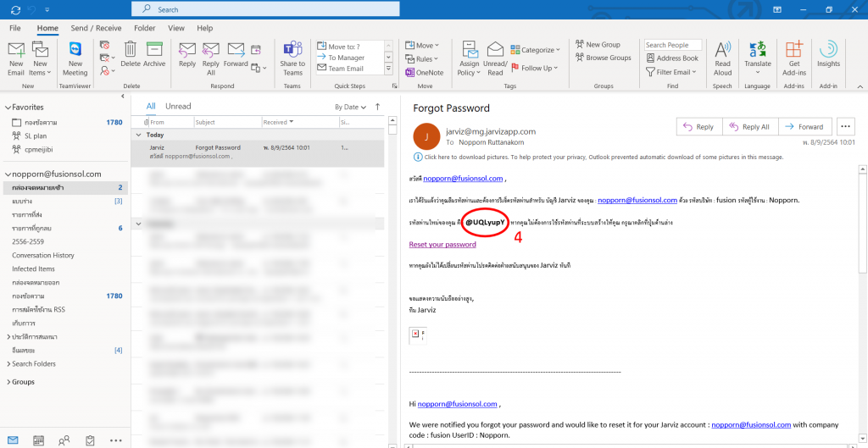Expand the Groups section
The image size is (868, 448).
[x=8, y=382]
